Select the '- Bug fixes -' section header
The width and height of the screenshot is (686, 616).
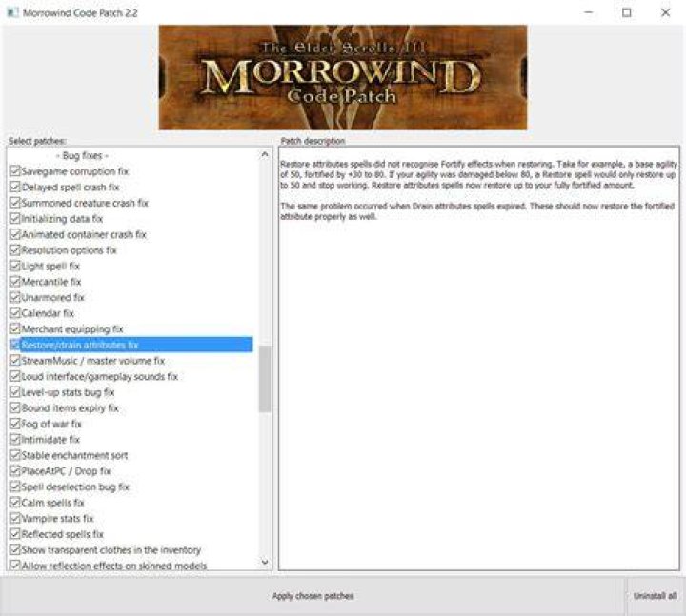82,155
